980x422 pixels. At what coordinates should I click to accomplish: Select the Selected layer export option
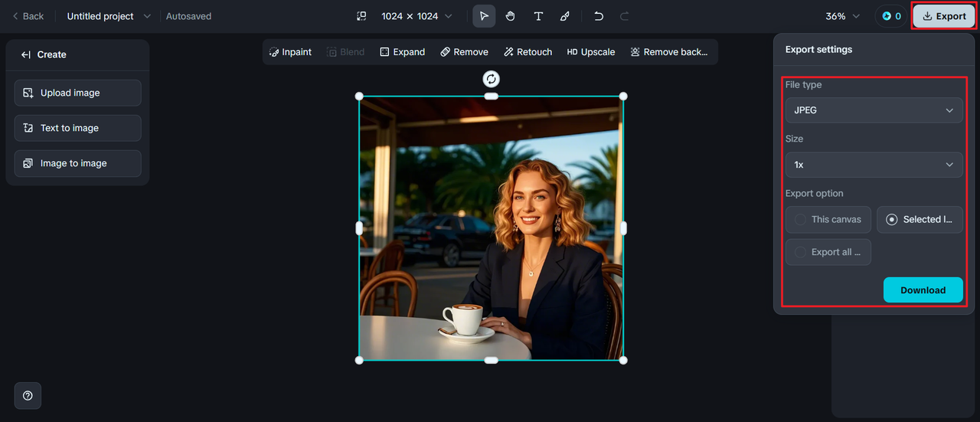920,219
